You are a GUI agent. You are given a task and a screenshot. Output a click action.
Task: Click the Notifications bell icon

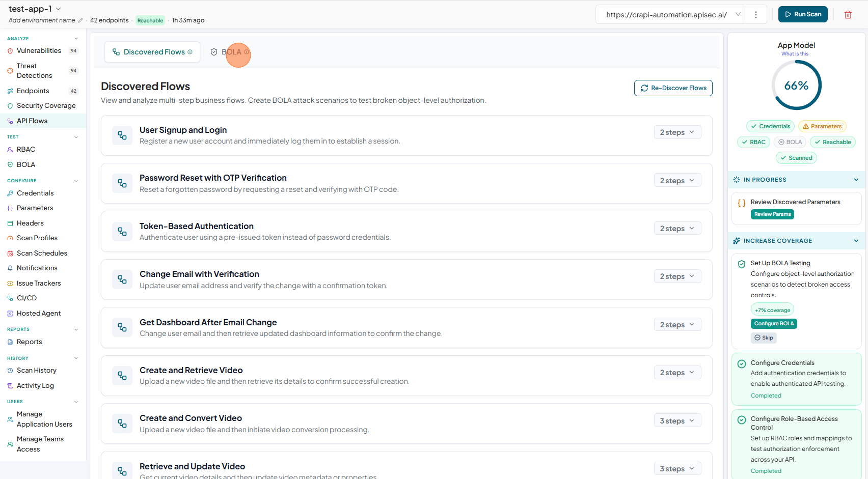pyautogui.click(x=10, y=268)
